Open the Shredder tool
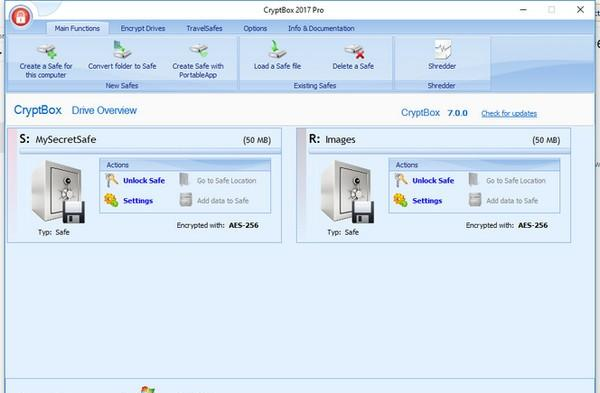 (442, 50)
